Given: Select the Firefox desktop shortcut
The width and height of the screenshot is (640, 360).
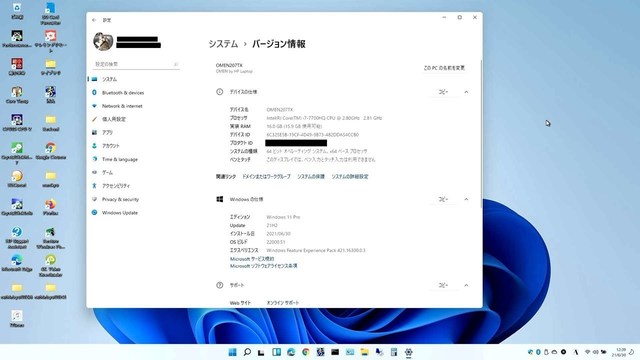Looking at the screenshot, I should [51, 207].
